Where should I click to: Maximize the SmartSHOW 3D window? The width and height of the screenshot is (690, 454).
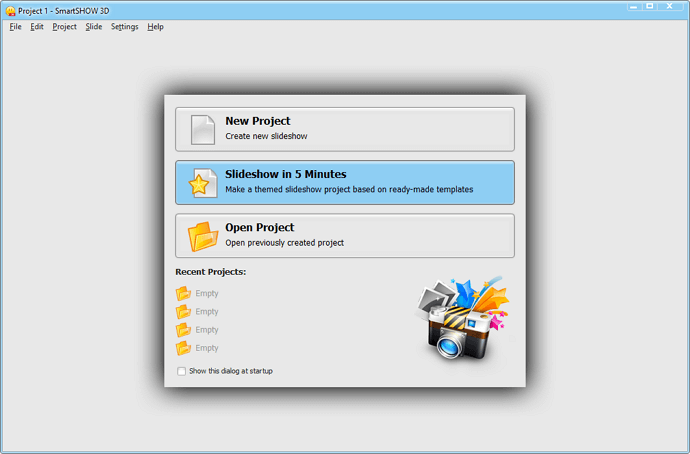click(650, 7)
